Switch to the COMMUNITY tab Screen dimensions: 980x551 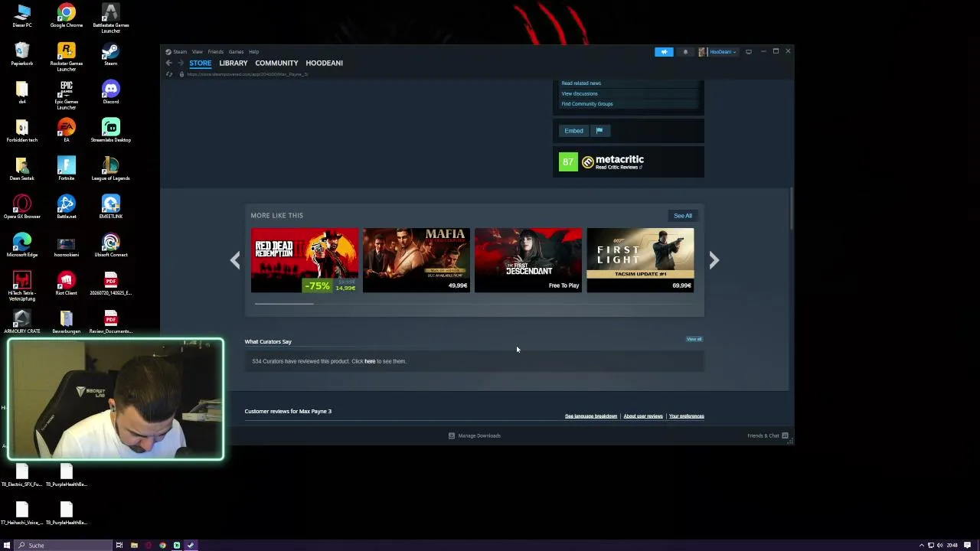[x=276, y=63]
